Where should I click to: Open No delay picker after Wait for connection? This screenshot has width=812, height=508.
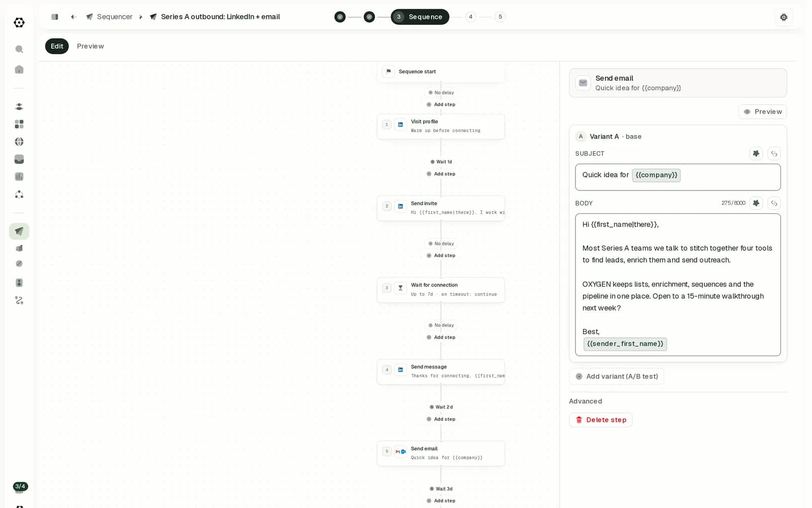click(x=441, y=325)
